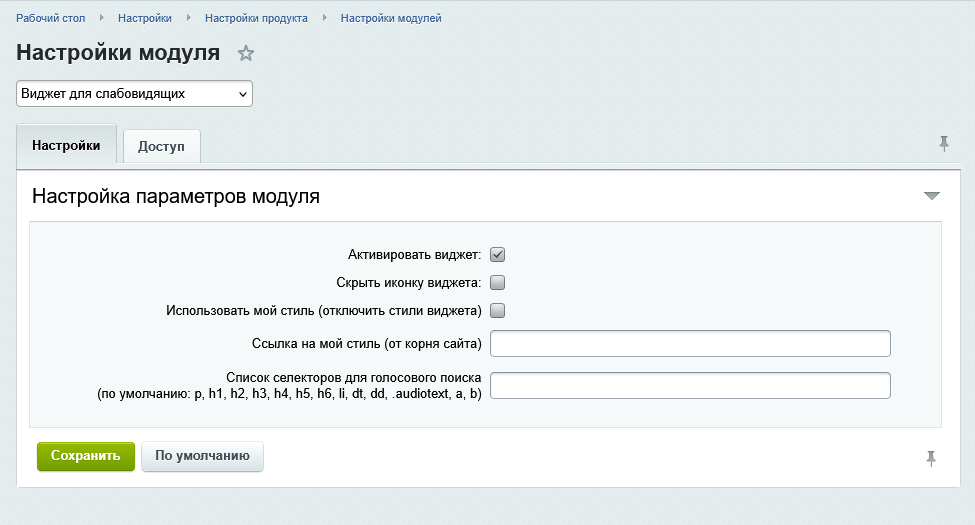Viewport: 975px width, 525px height.
Task: Check the Использовать мой стиль checkbox
Action: tap(497, 310)
